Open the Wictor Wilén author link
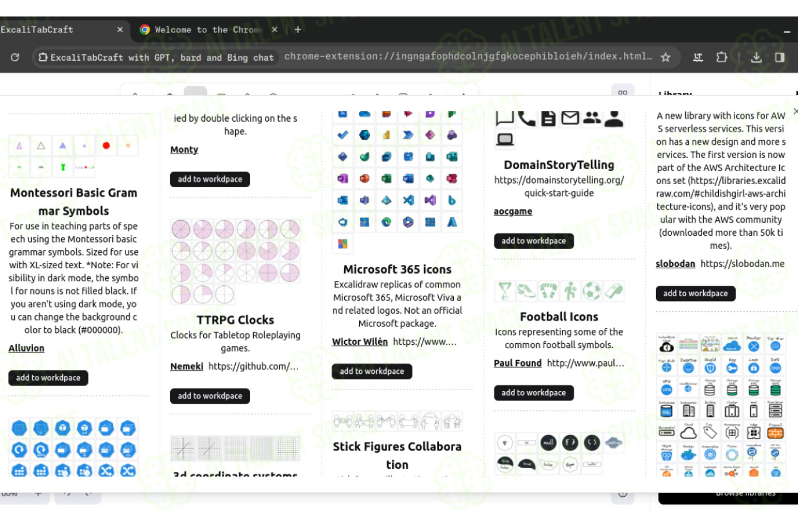 click(x=360, y=342)
